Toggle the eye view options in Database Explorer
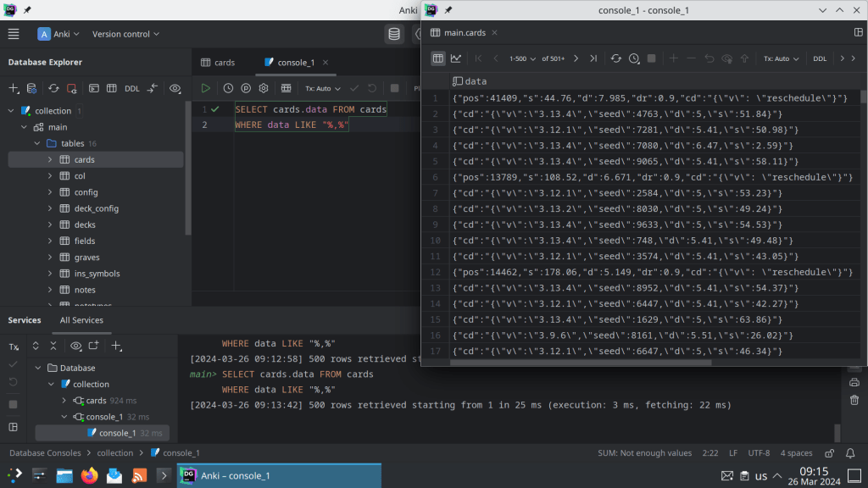This screenshot has width=868, height=488. [175, 88]
